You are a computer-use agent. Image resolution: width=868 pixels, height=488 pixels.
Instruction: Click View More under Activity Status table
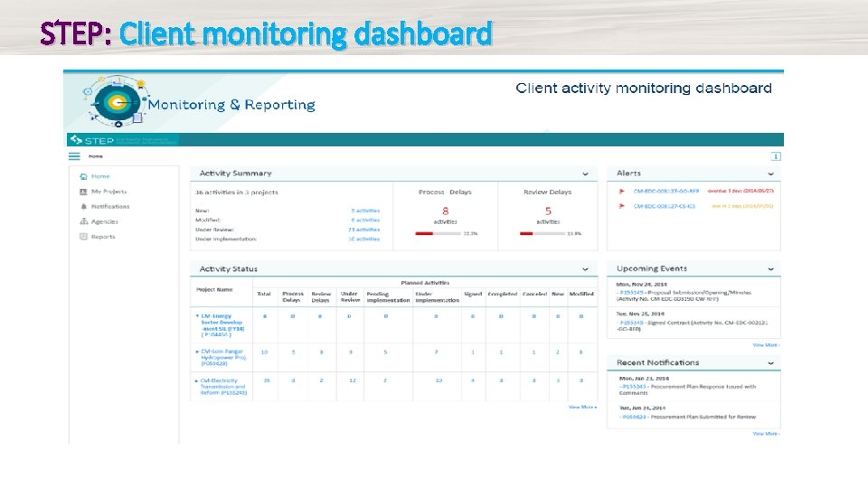click(582, 408)
